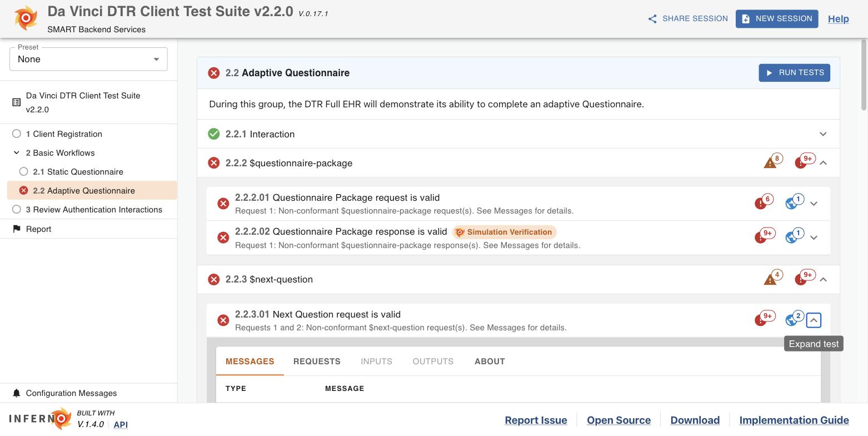This screenshot has width=868, height=436.
Task: Click the error badge showing 9+ on test 2.2.2.02
Action: [764, 235]
